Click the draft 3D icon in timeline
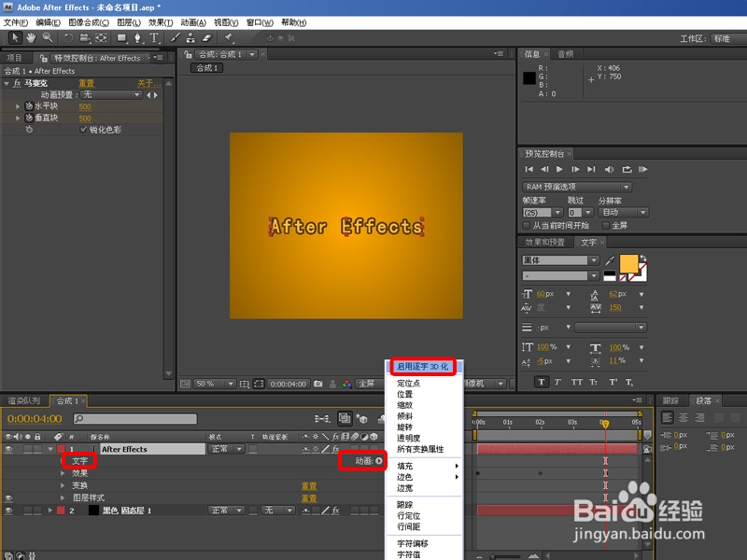This screenshot has width=747, height=560. click(361, 418)
